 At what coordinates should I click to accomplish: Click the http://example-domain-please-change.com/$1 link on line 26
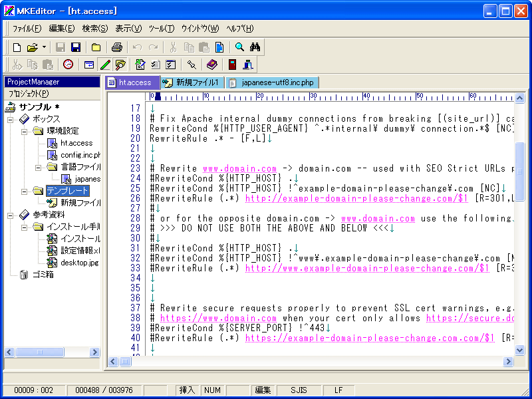click(x=356, y=198)
